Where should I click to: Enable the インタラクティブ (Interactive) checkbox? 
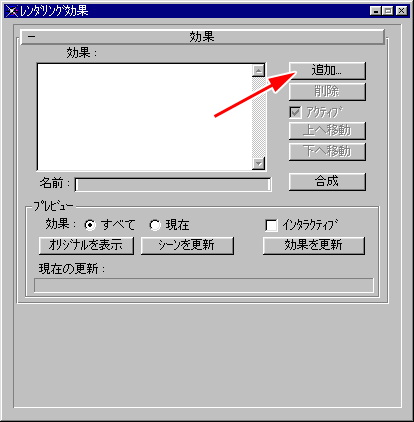point(271,225)
